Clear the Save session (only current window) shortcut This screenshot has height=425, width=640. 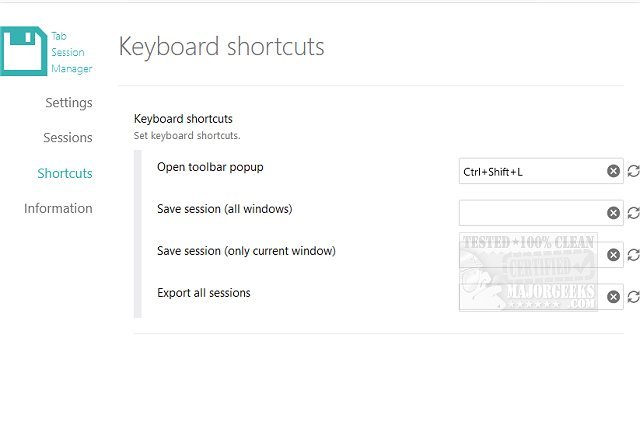coord(614,255)
